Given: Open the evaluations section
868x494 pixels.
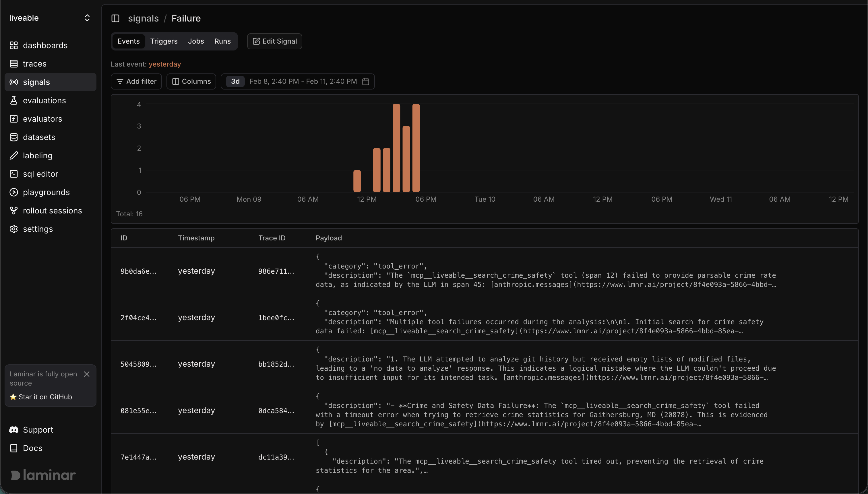Looking at the screenshot, I should pyautogui.click(x=44, y=100).
